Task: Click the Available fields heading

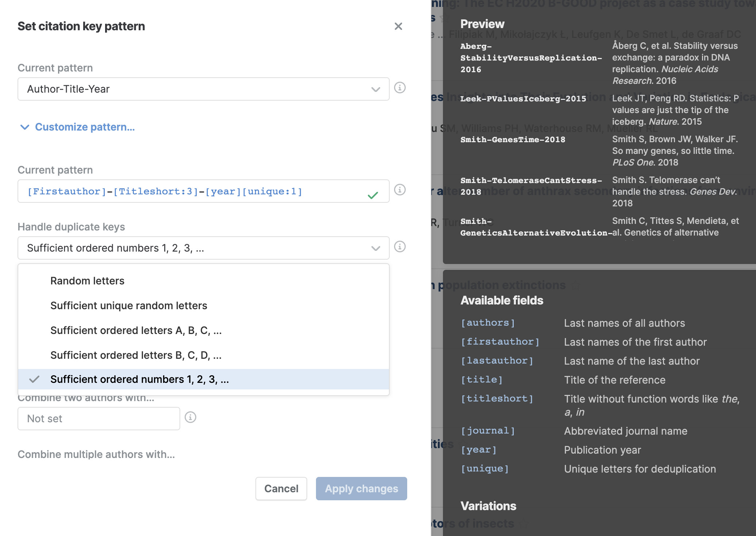Action: [502, 300]
